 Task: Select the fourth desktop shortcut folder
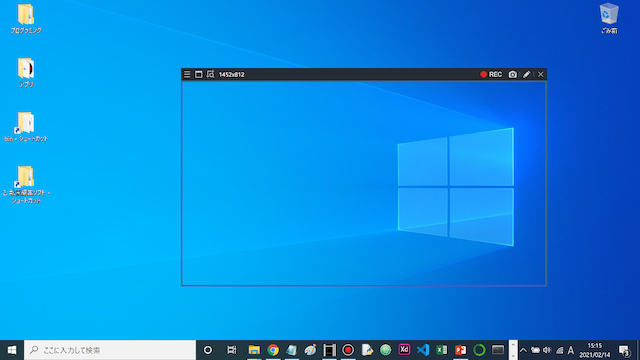pyautogui.click(x=26, y=184)
